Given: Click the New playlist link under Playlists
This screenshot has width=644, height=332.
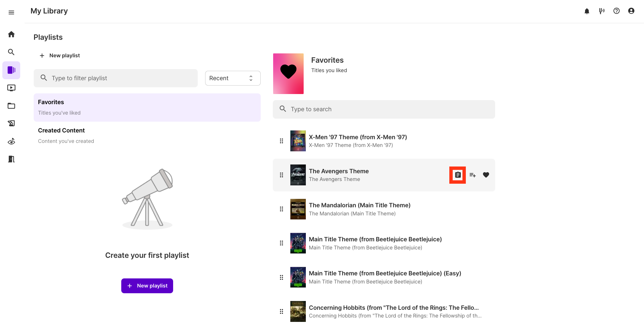Looking at the screenshot, I should pyautogui.click(x=60, y=56).
